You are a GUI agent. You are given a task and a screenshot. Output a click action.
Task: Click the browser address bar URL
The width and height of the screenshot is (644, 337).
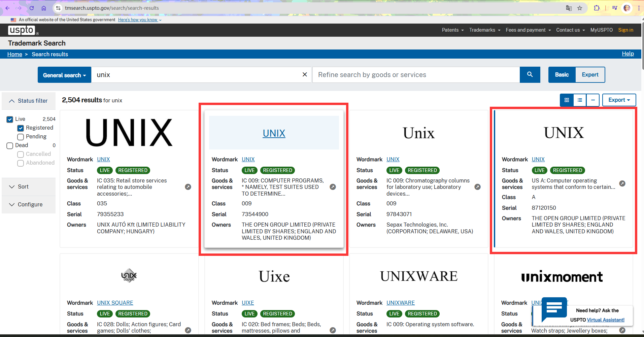point(112,8)
